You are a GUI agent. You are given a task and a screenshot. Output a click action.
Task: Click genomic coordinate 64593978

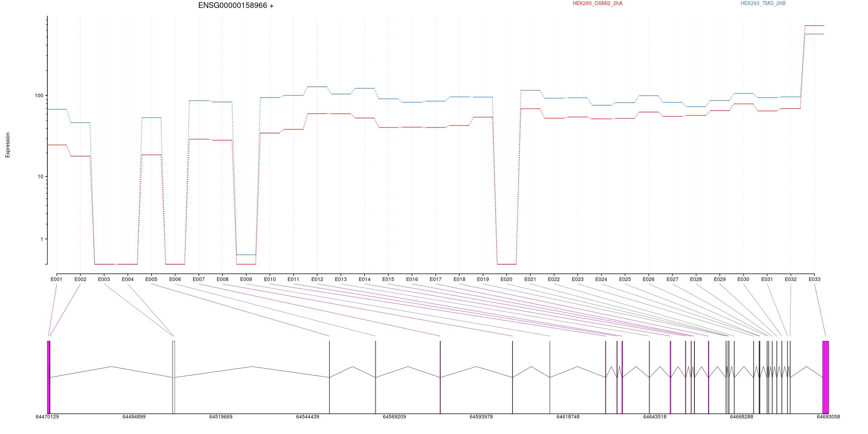coord(481,417)
